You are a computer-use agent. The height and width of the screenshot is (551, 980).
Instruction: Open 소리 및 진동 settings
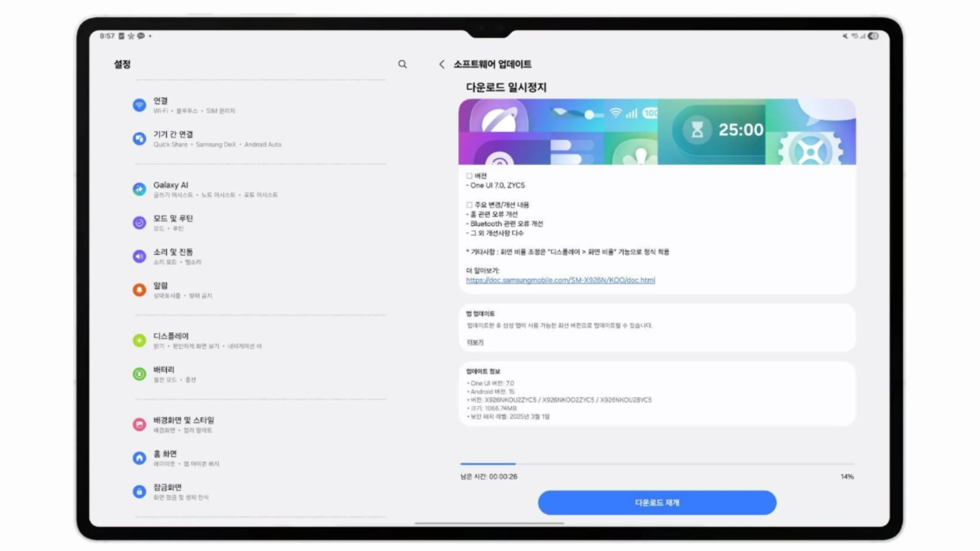(x=260, y=256)
